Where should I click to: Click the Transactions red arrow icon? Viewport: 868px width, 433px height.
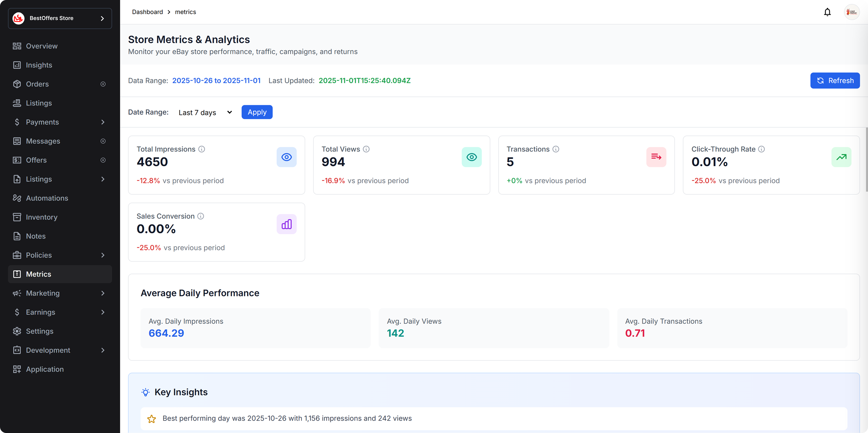tap(656, 157)
